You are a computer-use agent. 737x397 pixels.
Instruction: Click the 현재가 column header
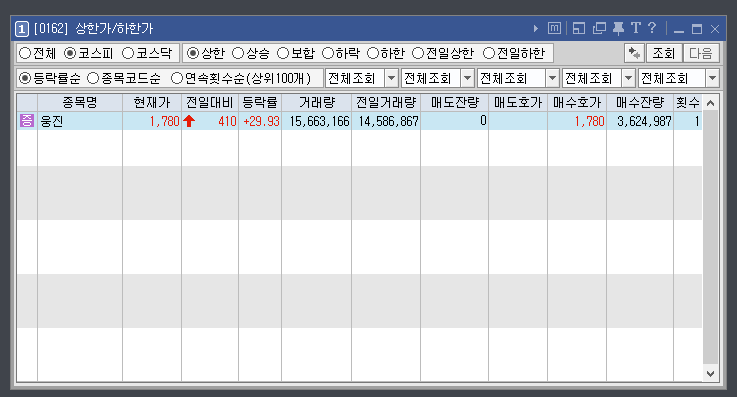tap(152, 102)
